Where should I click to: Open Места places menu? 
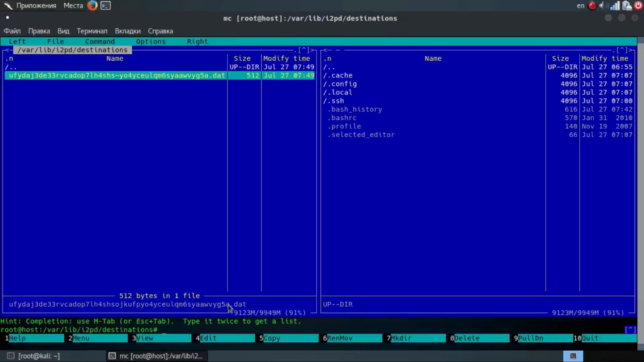click(x=73, y=6)
